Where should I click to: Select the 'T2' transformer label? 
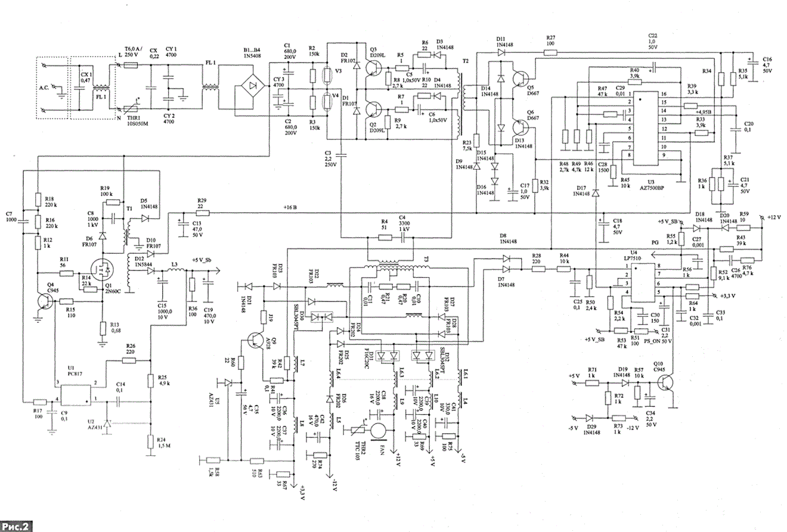[x=466, y=61]
